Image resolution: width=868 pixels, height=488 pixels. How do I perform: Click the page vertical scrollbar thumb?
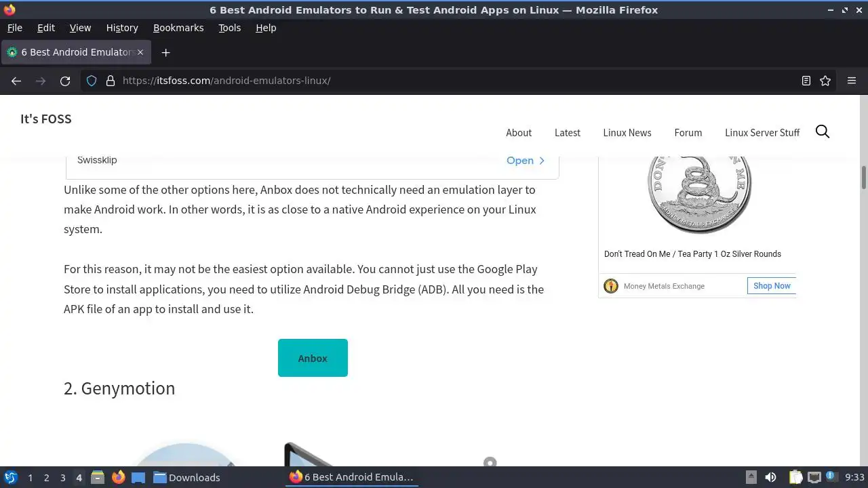pos(864,178)
